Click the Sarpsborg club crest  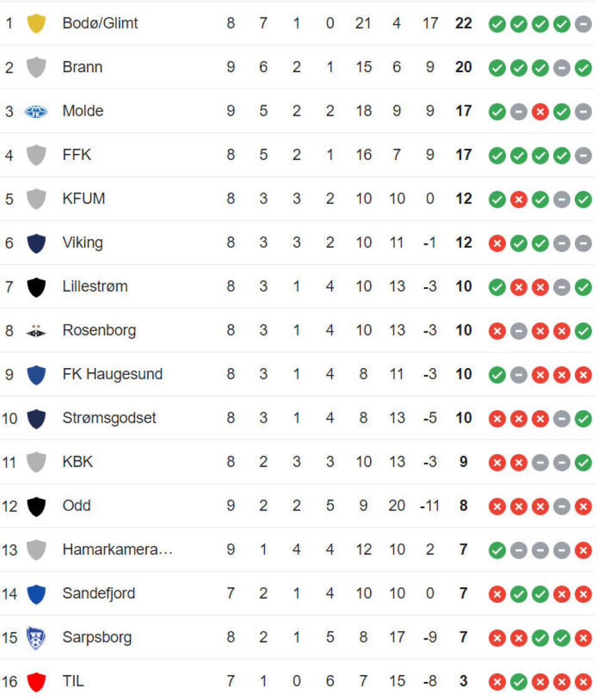click(x=36, y=638)
